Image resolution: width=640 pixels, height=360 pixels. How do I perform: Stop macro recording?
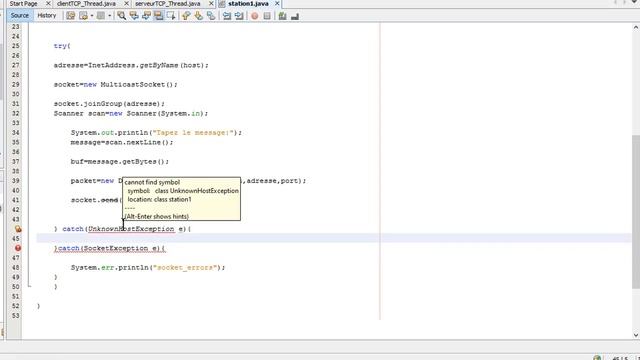point(267,16)
